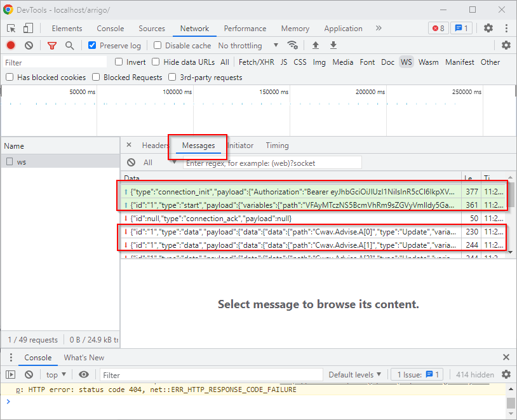Select the Cwav.Advise.A[0] data message
The height and width of the screenshot is (420, 517).
click(312, 232)
